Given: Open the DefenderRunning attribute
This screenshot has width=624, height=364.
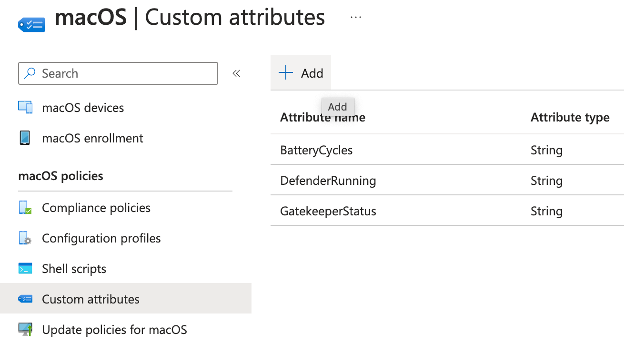Looking at the screenshot, I should [x=328, y=181].
